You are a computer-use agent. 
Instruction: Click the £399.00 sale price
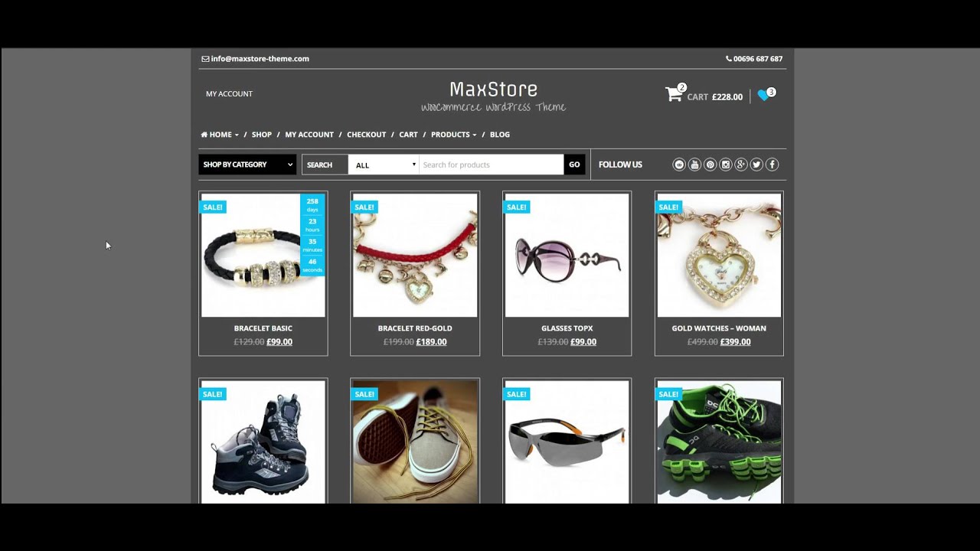(x=736, y=342)
